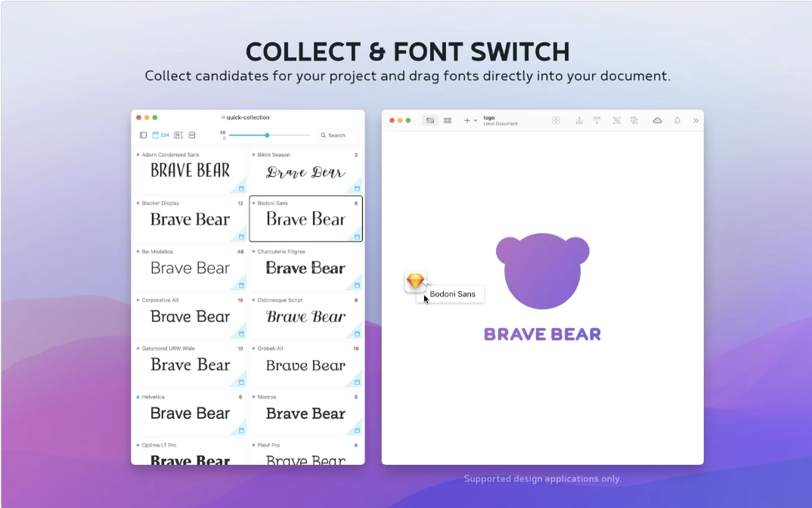Switch Sketch to canvas view
Viewport: 812px width, 508px height.
coord(430,120)
